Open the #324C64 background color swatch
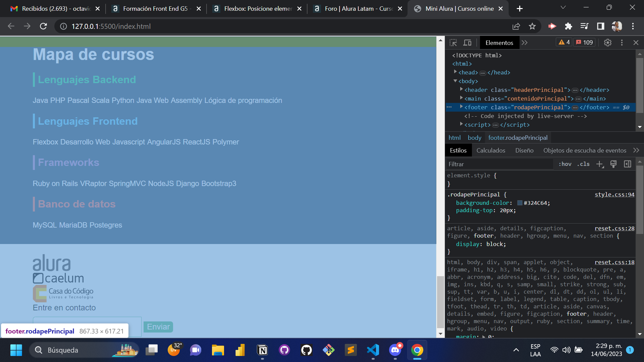The height and width of the screenshot is (362, 644). [x=520, y=203]
